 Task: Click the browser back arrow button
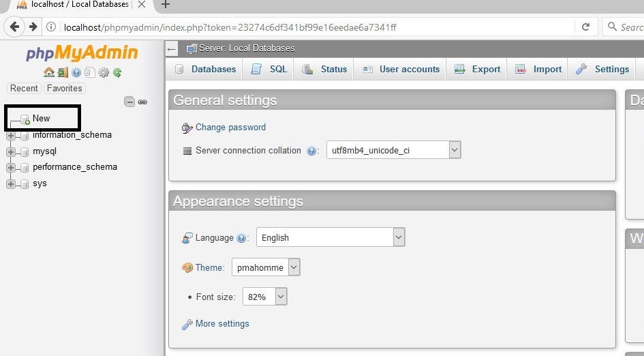pyautogui.click(x=14, y=27)
